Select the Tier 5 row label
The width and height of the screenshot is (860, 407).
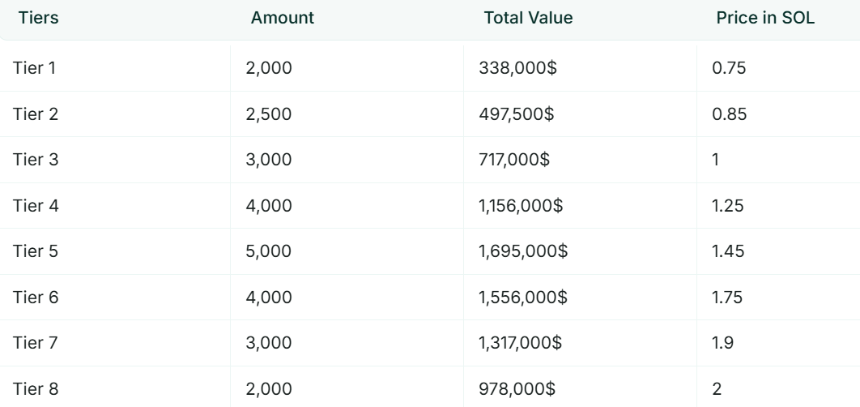tap(35, 251)
